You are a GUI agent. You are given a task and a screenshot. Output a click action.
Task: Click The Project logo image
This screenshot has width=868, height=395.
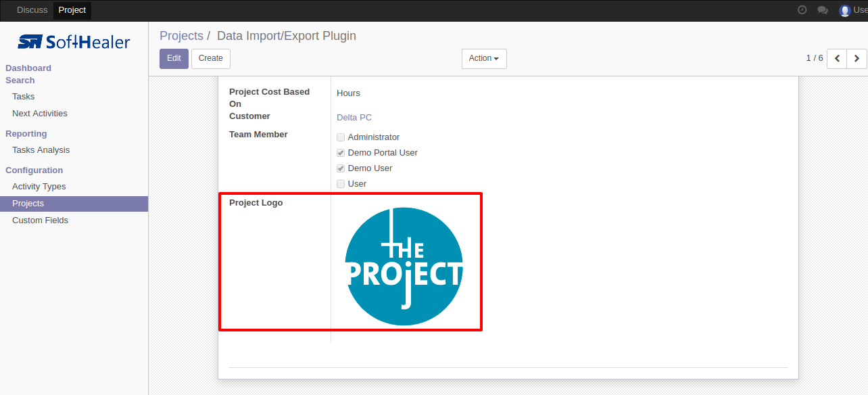[404, 266]
